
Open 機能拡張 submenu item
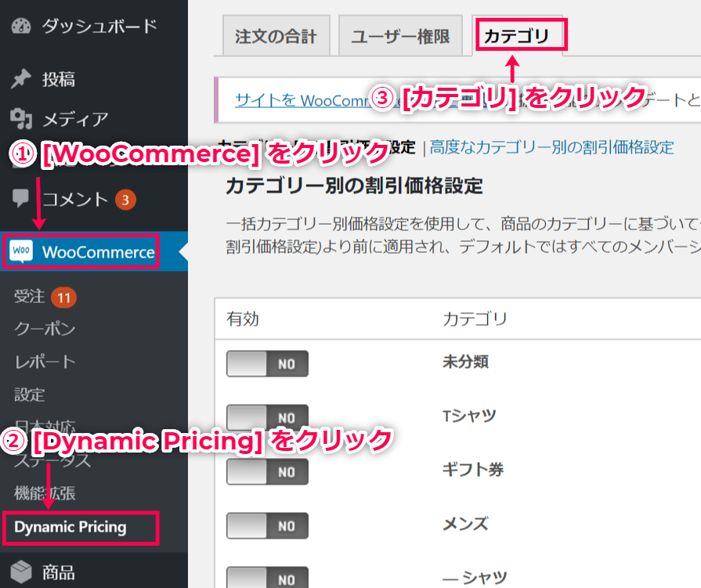point(45,493)
